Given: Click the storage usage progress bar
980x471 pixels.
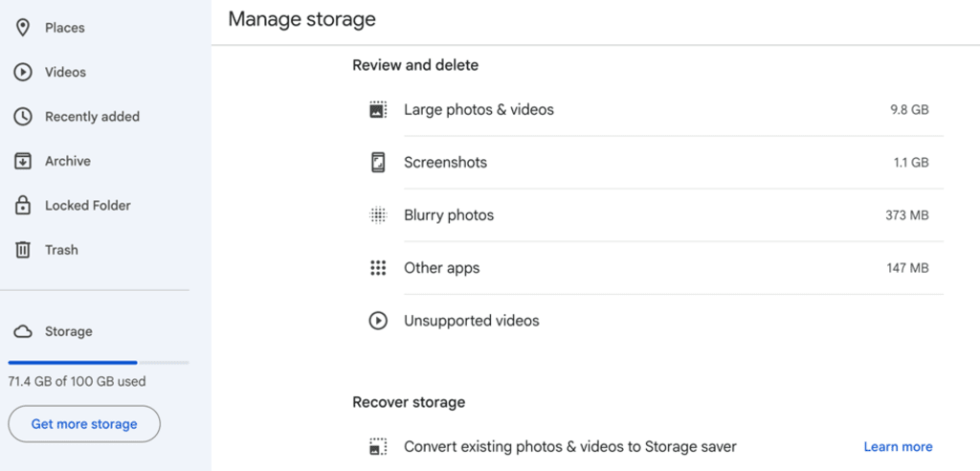Looking at the screenshot, I should (x=99, y=363).
